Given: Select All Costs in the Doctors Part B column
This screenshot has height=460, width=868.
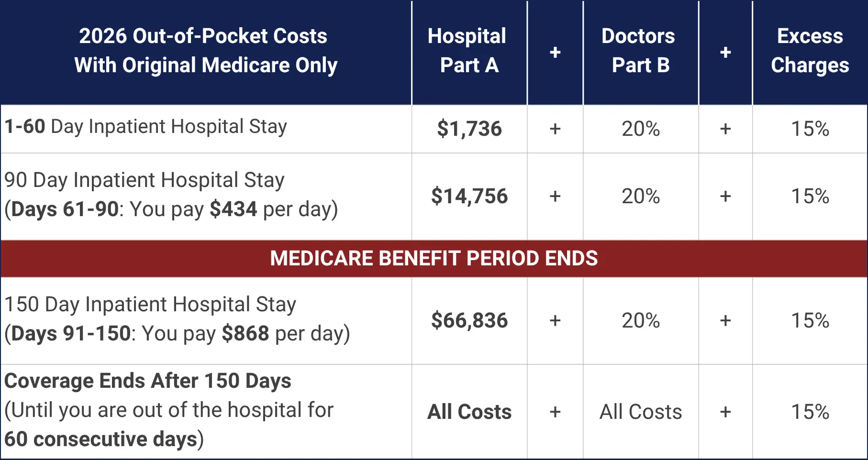Looking at the screenshot, I should [x=640, y=412].
